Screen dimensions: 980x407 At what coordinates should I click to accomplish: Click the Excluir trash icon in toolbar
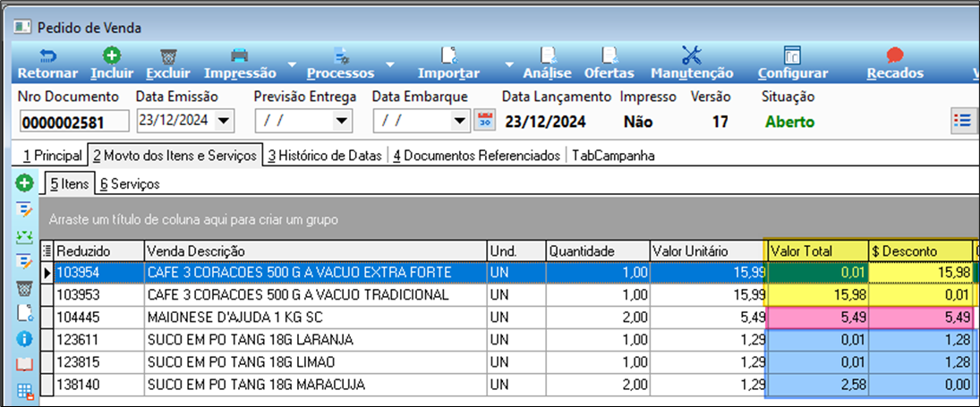tap(168, 57)
